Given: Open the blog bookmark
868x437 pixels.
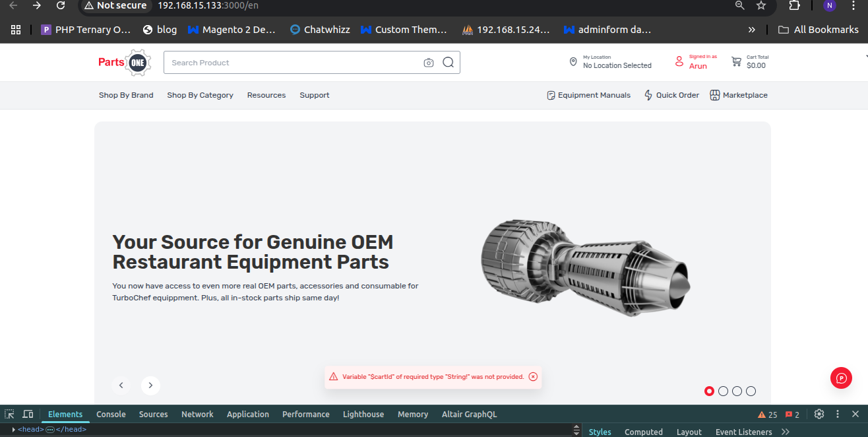Looking at the screenshot, I should [x=160, y=30].
